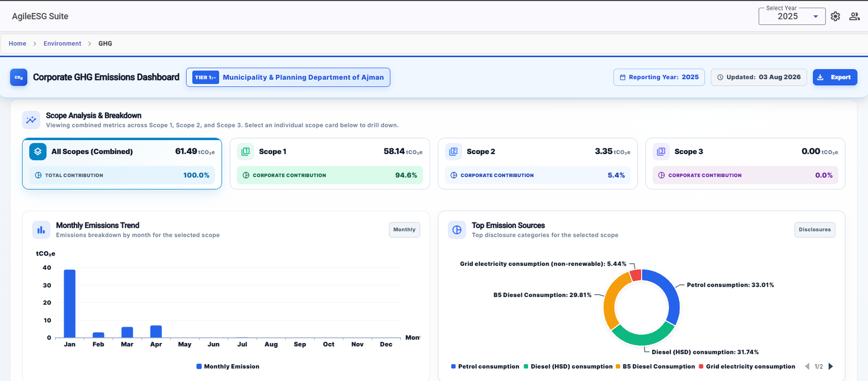The height and width of the screenshot is (381, 868).
Task: Click the Reporting Year calendar icon
Action: [x=623, y=78]
